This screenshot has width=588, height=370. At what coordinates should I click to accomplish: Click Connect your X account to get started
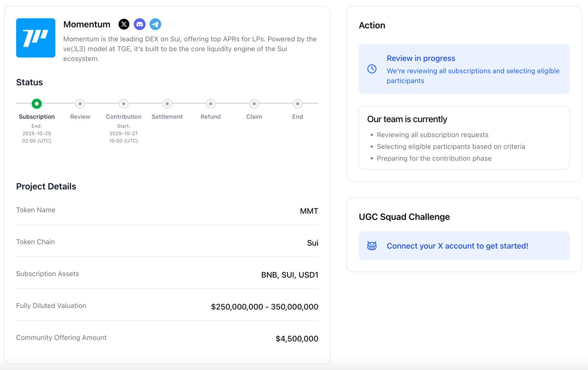[457, 246]
